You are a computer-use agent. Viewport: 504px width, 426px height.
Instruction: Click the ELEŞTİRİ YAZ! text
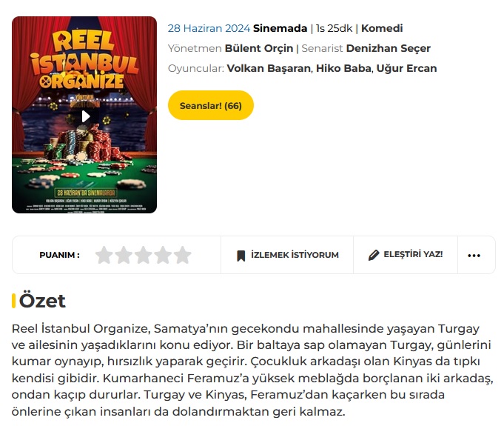413,254
